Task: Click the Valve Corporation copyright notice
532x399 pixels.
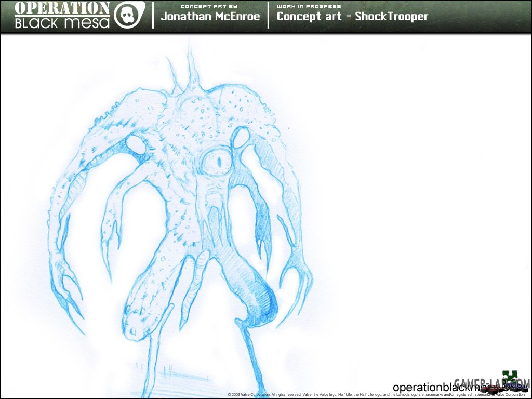Action: tap(376, 395)
